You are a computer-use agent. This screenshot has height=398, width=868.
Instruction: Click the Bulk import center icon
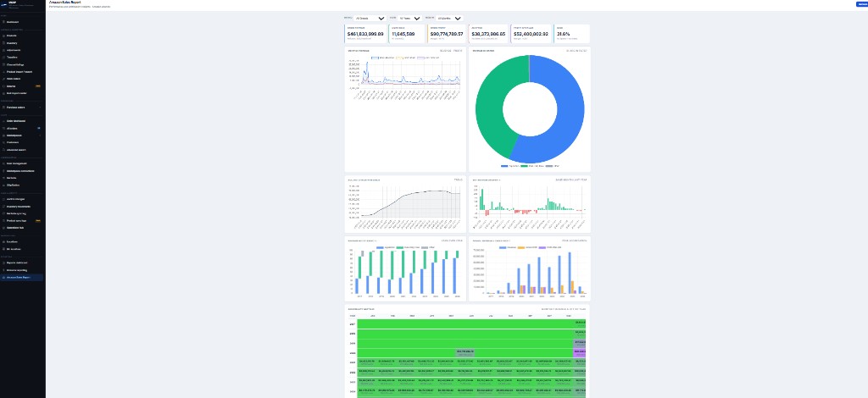[x=3, y=93]
